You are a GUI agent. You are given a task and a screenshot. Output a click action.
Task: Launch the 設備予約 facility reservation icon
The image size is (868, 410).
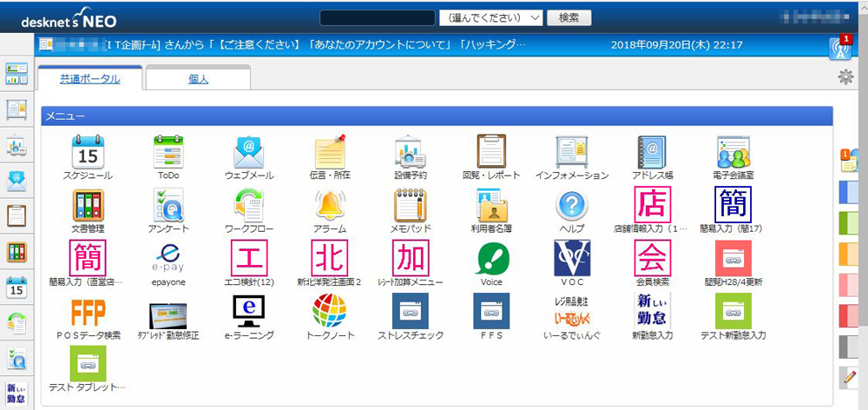tap(411, 152)
